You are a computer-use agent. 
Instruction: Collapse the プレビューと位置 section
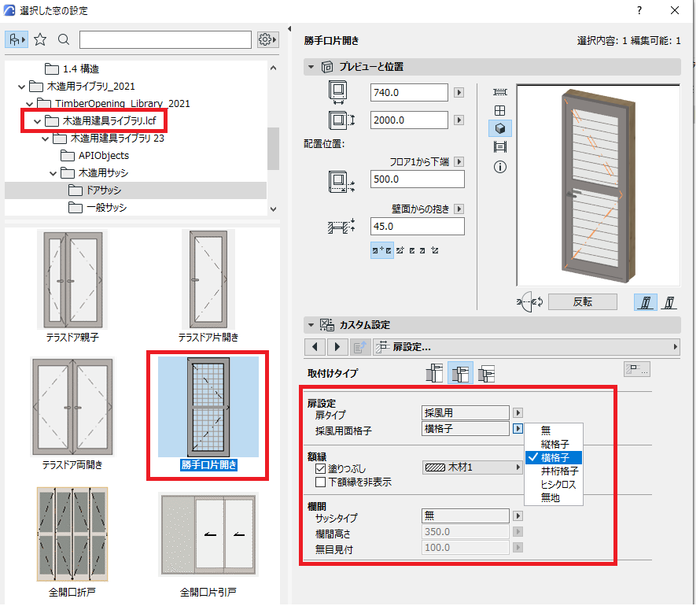coord(311,67)
